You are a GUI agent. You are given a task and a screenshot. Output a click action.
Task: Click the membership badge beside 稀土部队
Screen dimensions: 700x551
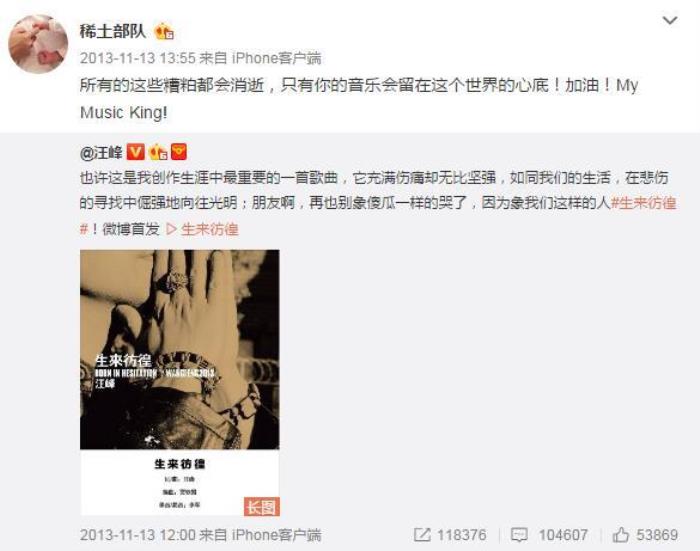point(164,31)
